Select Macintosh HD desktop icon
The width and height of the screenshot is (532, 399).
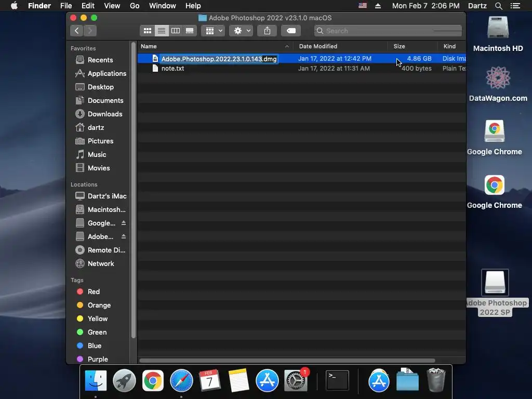pyautogui.click(x=498, y=34)
